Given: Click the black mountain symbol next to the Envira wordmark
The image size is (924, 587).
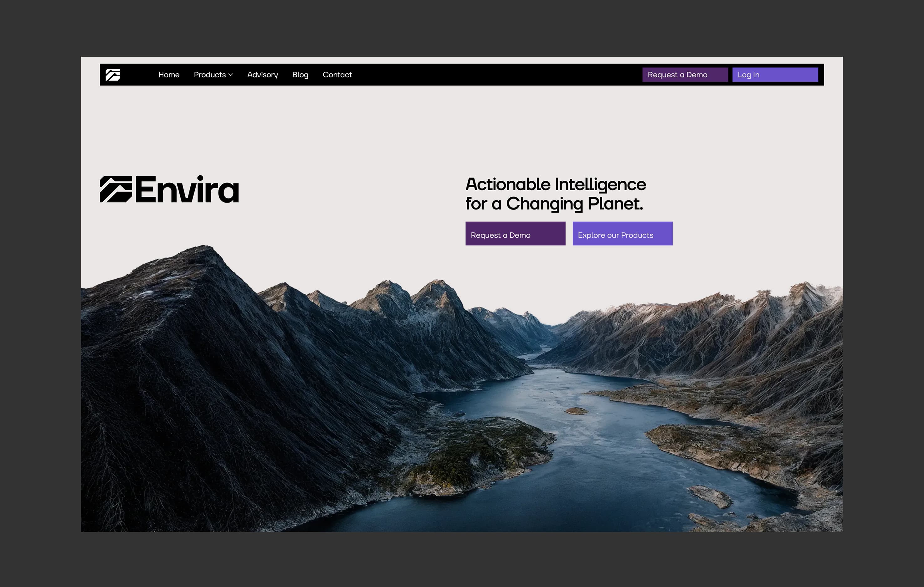Looking at the screenshot, I should tap(116, 189).
